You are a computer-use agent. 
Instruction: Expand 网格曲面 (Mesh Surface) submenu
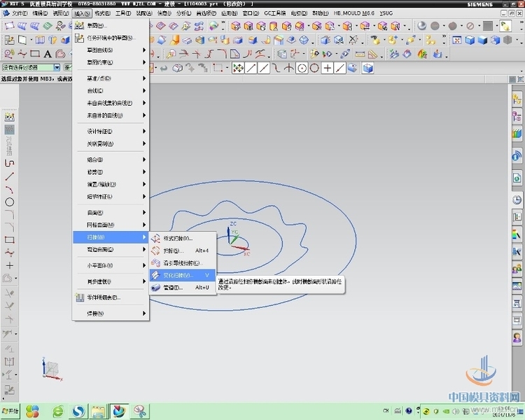[x=111, y=225]
